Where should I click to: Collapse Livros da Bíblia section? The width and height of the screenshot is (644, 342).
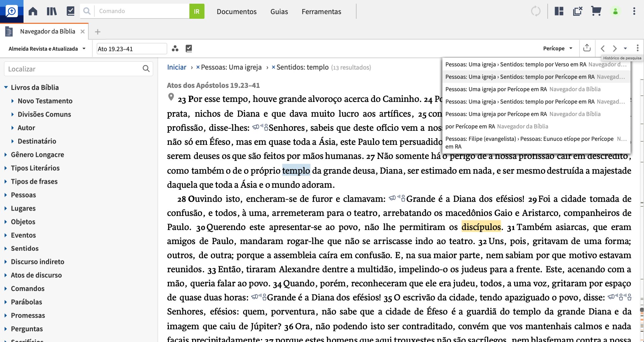click(6, 87)
